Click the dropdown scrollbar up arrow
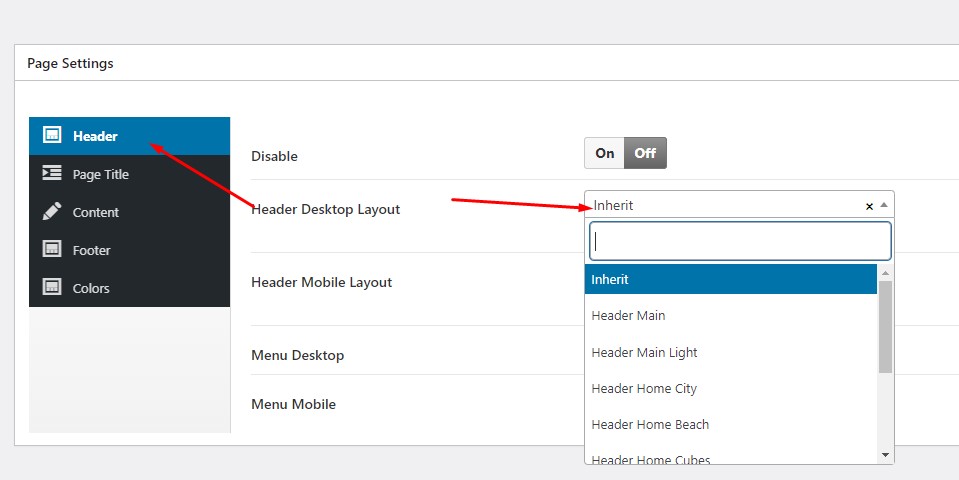959x480 pixels. click(885, 272)
